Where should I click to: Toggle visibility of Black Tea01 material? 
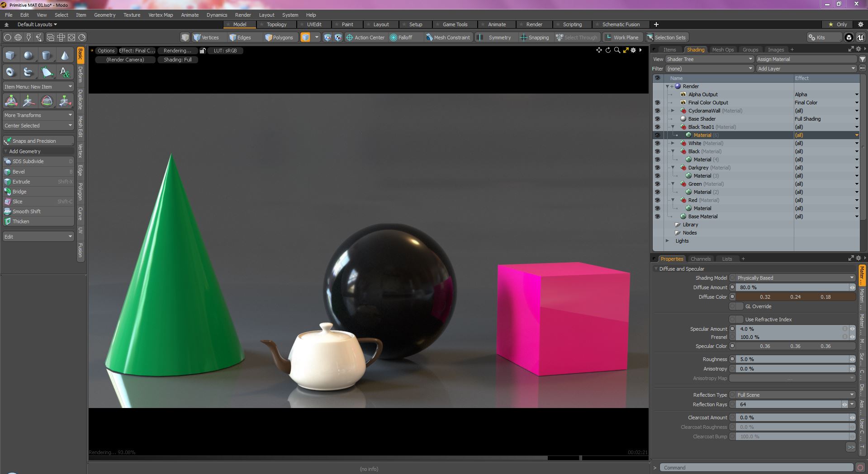(x=657, y=127)
